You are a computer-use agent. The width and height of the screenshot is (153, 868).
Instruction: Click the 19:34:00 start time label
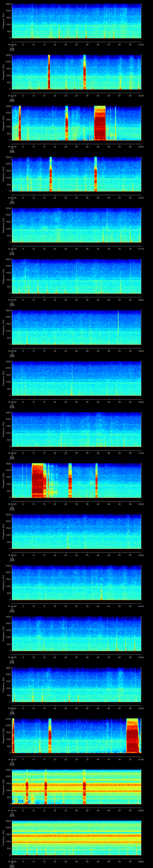pos(12,657)
